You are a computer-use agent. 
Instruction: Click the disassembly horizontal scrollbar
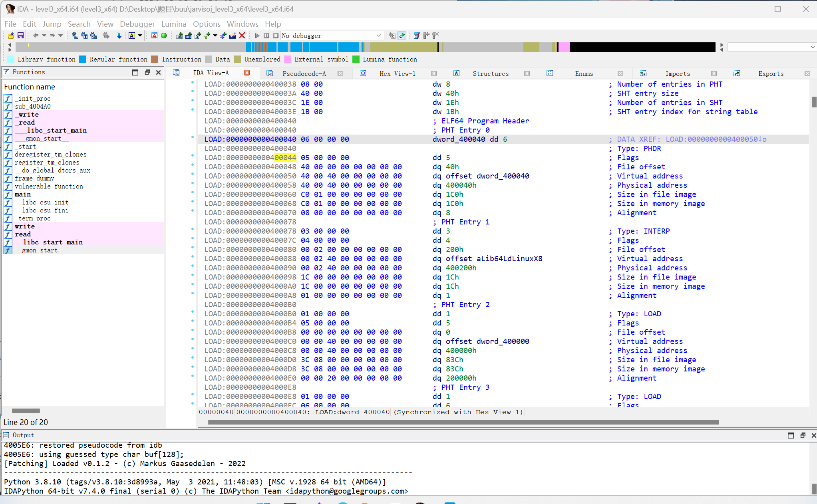[x=463, y=422]
